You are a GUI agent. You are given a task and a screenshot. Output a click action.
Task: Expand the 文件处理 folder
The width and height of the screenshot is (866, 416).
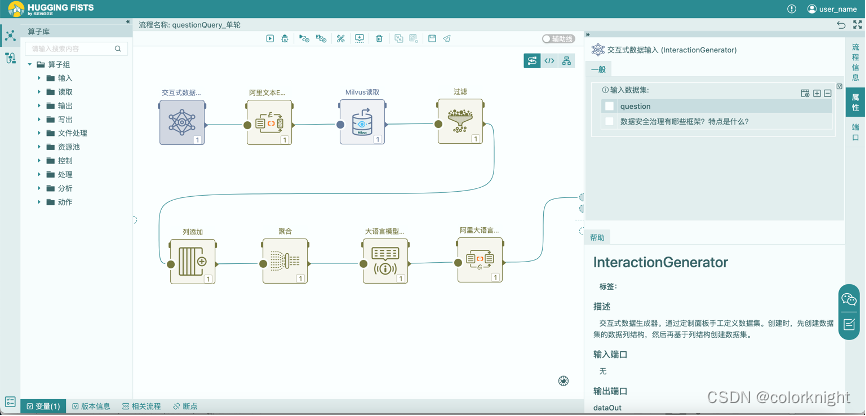39,133
